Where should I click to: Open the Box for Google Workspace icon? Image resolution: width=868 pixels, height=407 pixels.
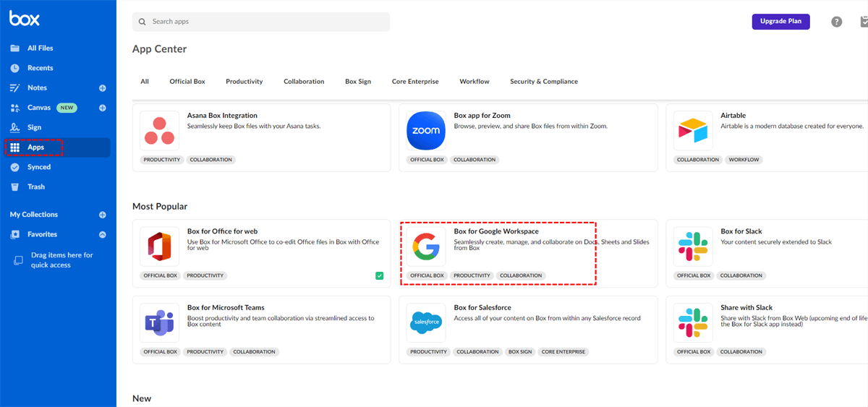point(426,247)
